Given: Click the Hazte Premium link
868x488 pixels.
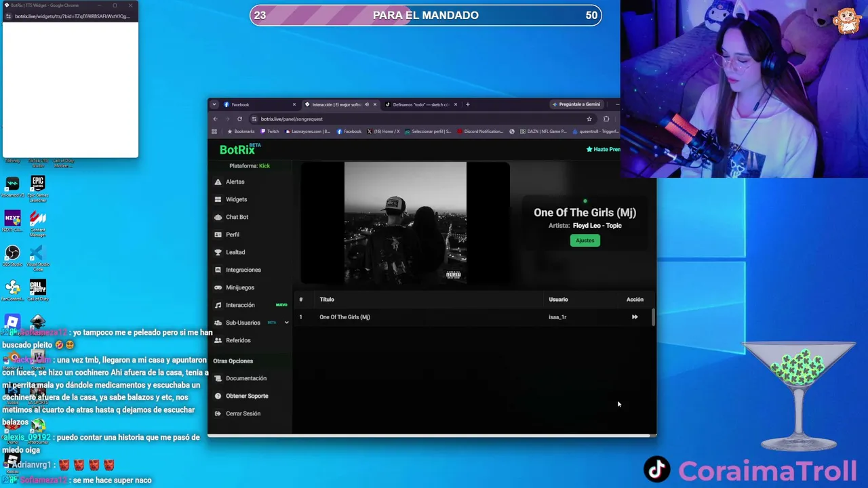Looking at the screenshot, I should pos(604,149).
